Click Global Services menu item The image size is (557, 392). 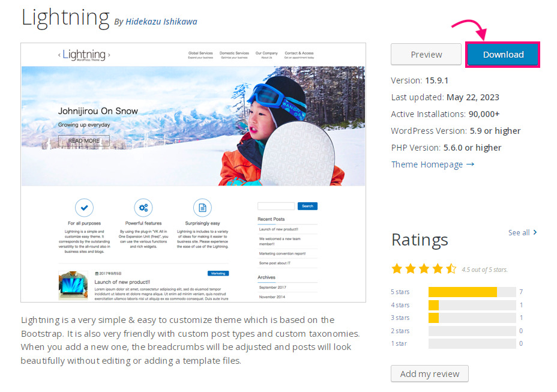pyautogui.click(x=200, y=55)
